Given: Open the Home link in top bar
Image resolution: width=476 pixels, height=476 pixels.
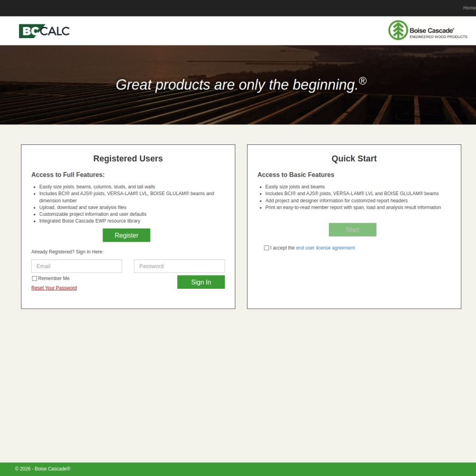Looking at the screenshot, I should [469, 8].
